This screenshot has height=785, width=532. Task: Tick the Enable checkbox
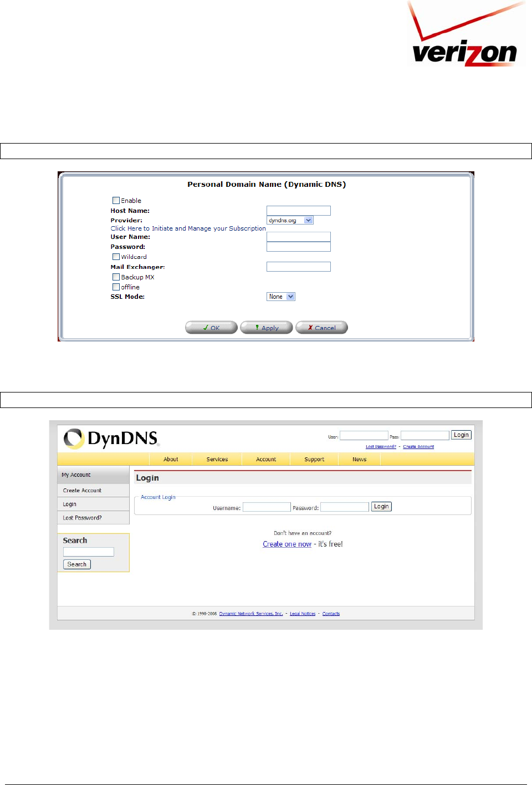click(116, 201)
